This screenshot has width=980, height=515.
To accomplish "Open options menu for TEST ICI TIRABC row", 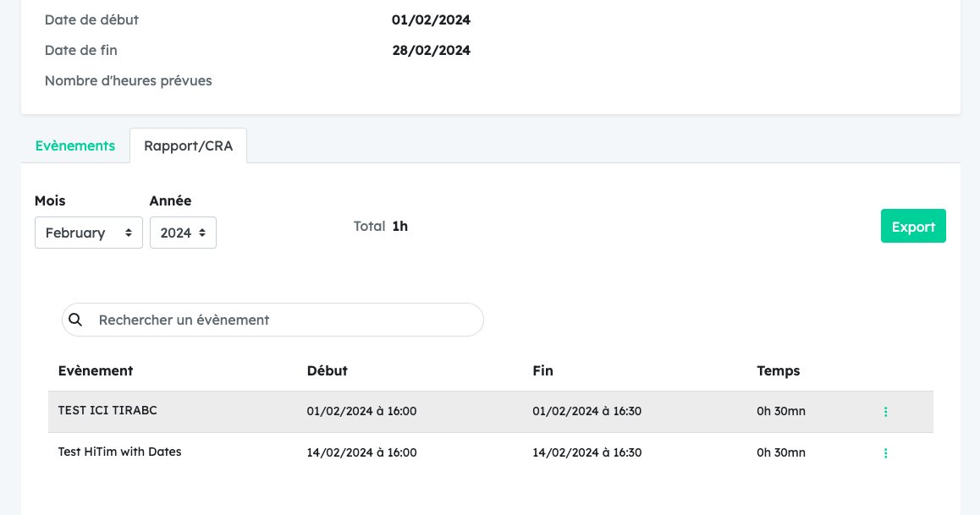I will pos(885,411).
